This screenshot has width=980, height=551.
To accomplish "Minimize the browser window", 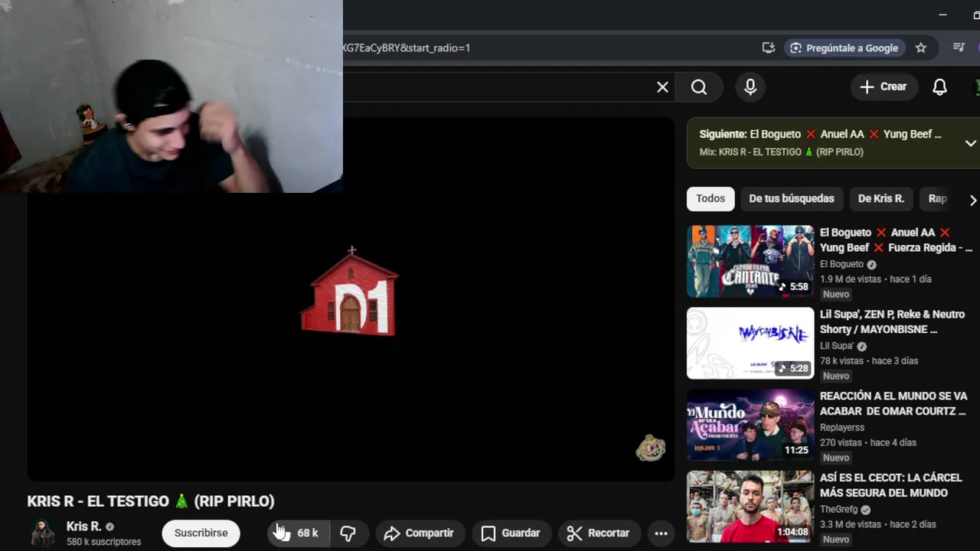I will pyautogui.click(x=942, y=15).
